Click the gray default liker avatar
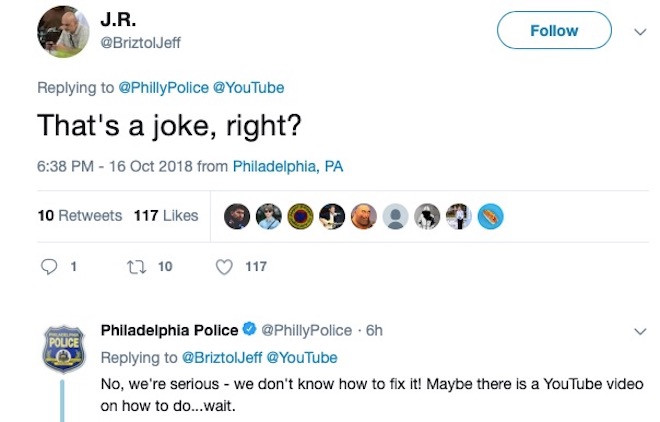Viewport: 660px width, 422px height. (396, 216)
